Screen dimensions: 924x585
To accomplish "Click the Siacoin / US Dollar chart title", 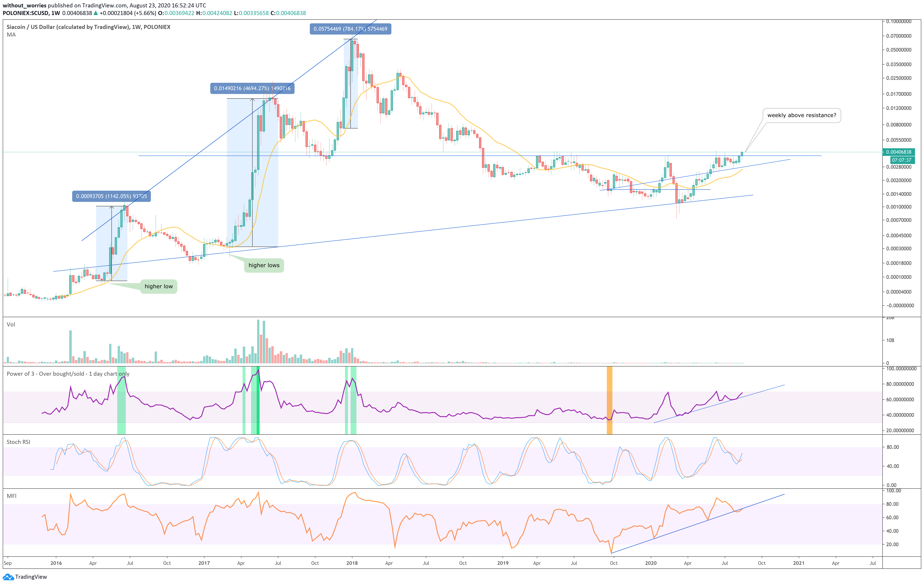I will click(x=88, y=27).
